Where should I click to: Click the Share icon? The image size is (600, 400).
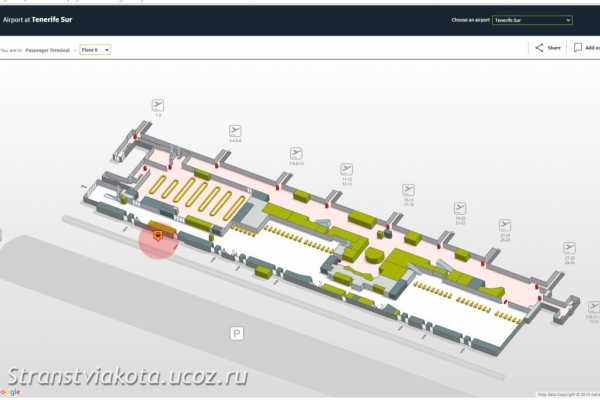pos(540,47)
